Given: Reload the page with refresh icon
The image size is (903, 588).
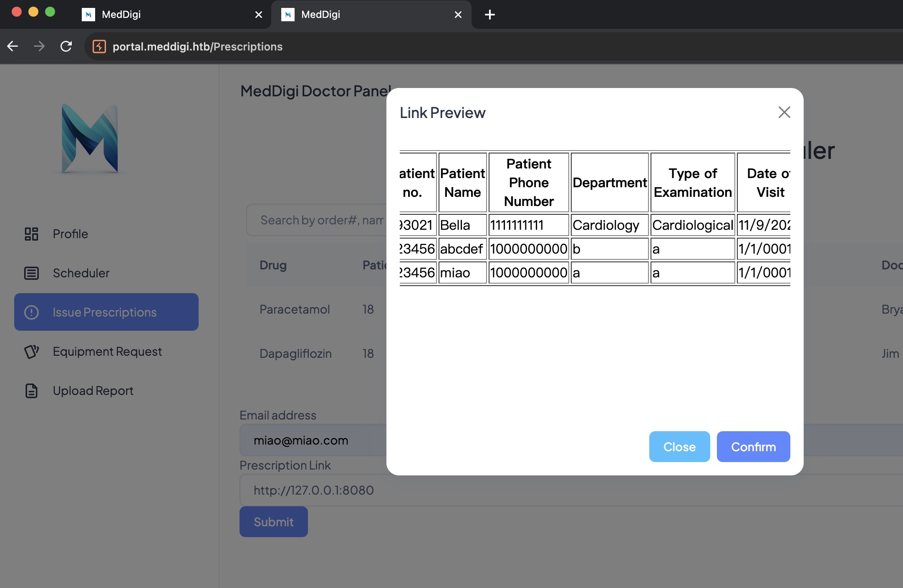Looking at the screenshot, I should [66, 46].
